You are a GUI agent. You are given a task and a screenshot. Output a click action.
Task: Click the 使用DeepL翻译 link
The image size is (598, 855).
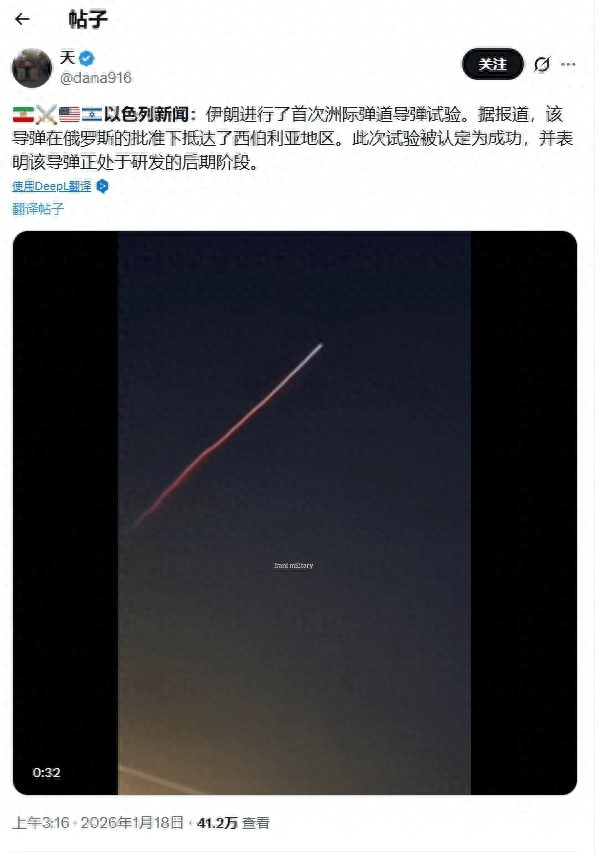[52, 186]
